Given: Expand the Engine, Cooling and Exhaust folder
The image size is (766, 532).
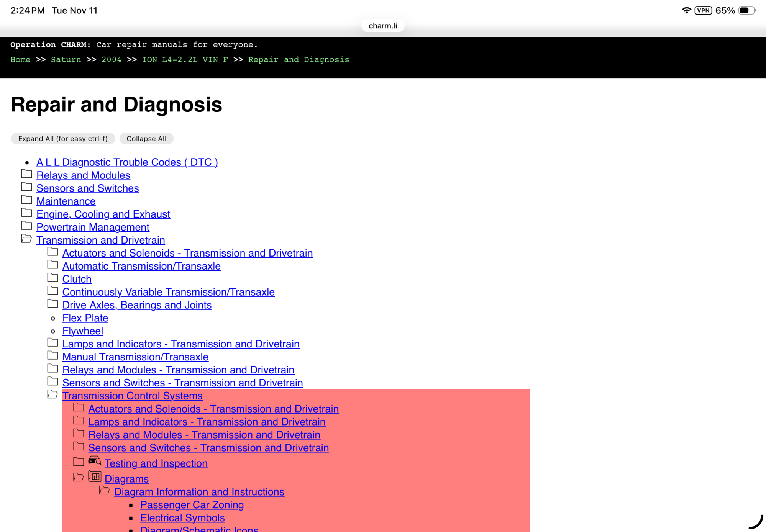Looking at the screenshot, I should pyautogui.click(x=26, y=213).
